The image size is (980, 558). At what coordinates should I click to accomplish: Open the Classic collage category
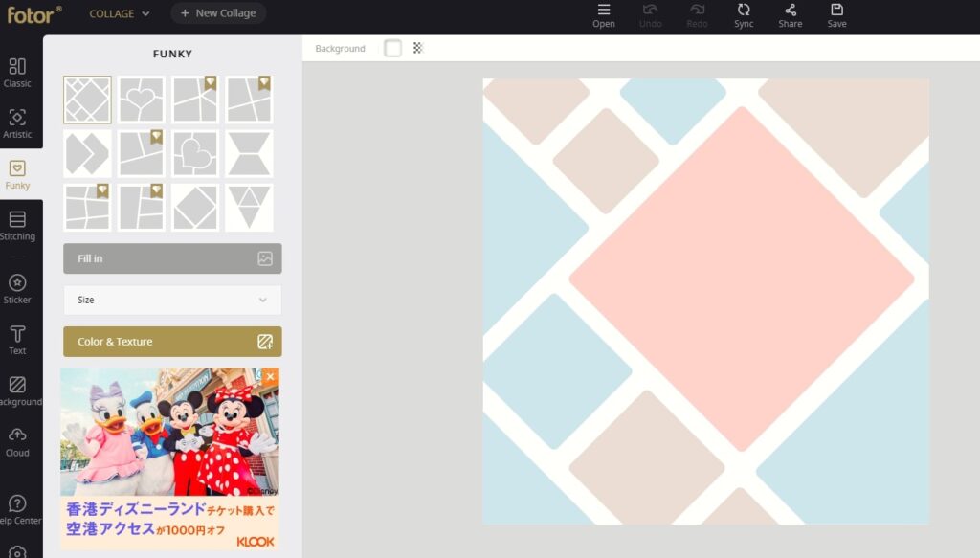coord(17,73)
